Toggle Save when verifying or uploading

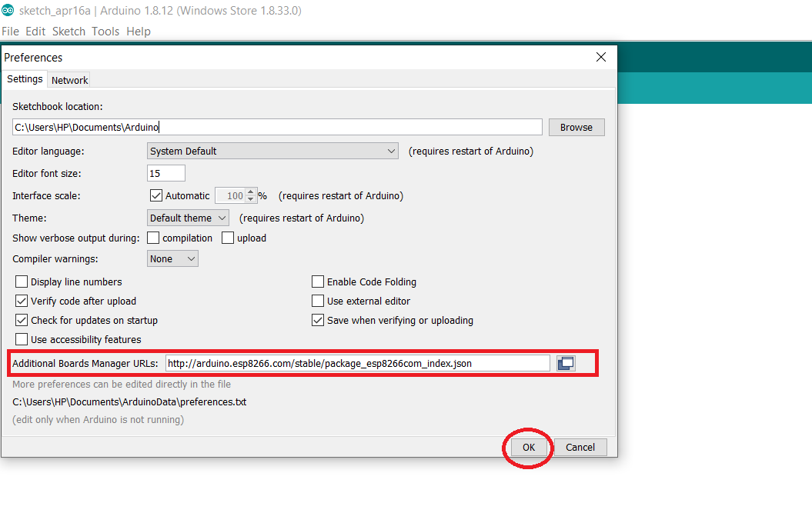[317, 320]
